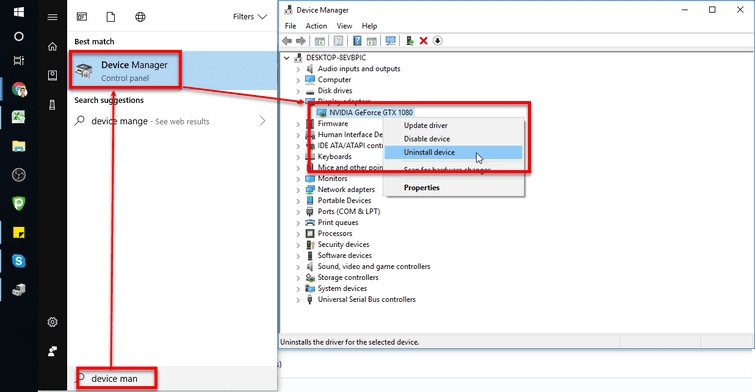
Task: Open the Filters dropdown
Action: click(250, 17)
